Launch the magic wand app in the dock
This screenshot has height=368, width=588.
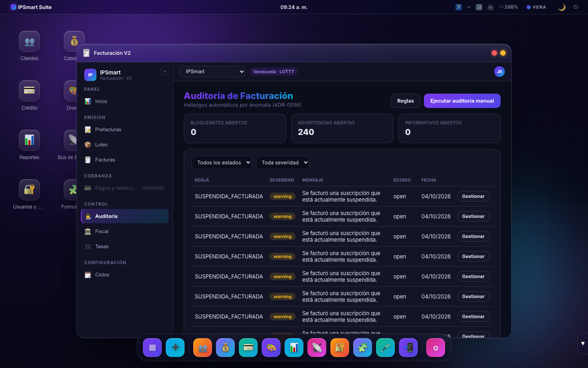(385, 348)
